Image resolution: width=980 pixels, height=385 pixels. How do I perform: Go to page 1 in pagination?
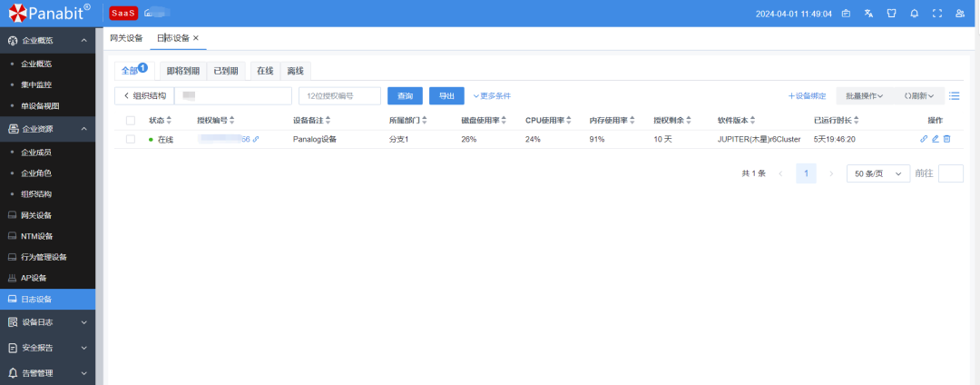(807, 173)
